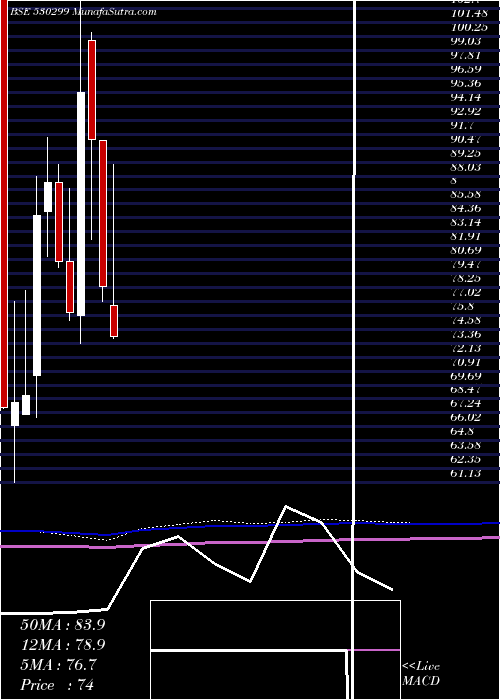Click the 101.48 price axis label
The width and height of the screenshot is (500, 700).
pyautogui.click(x=469, y=13)
